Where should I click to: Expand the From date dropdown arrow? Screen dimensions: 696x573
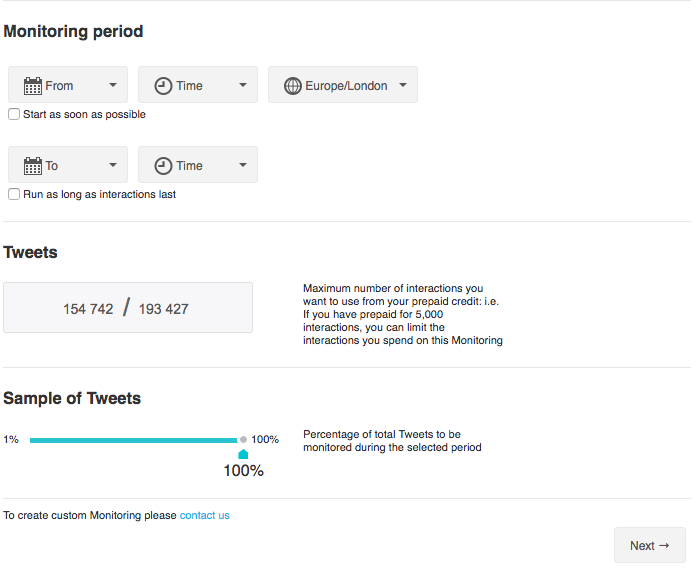click(113, 85)
